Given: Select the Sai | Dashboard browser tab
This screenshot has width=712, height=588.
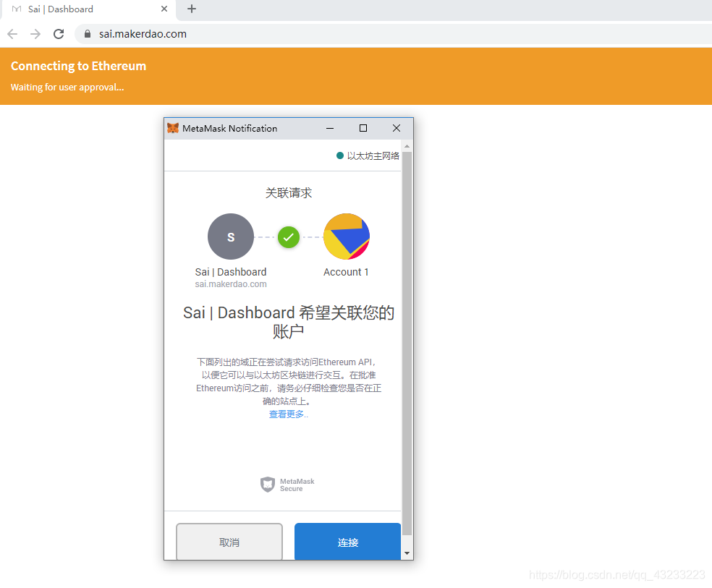Looking at the screenshot, I should click(x=88, y=9).
